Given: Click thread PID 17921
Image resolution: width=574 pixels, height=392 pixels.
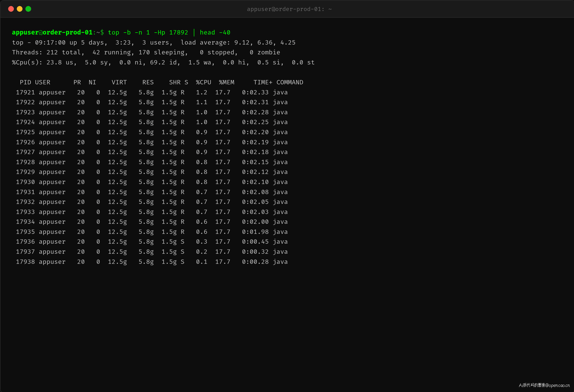Looking at the screenshot, I should pos(25,92).
